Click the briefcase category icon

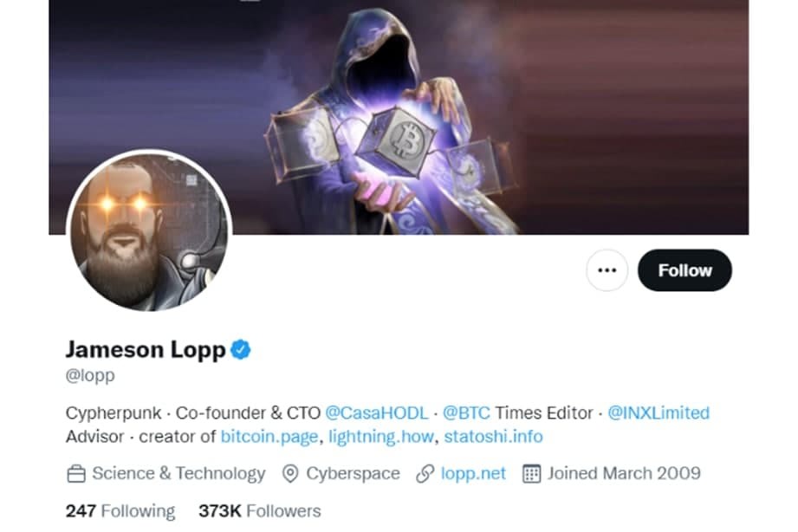[76, 474]
